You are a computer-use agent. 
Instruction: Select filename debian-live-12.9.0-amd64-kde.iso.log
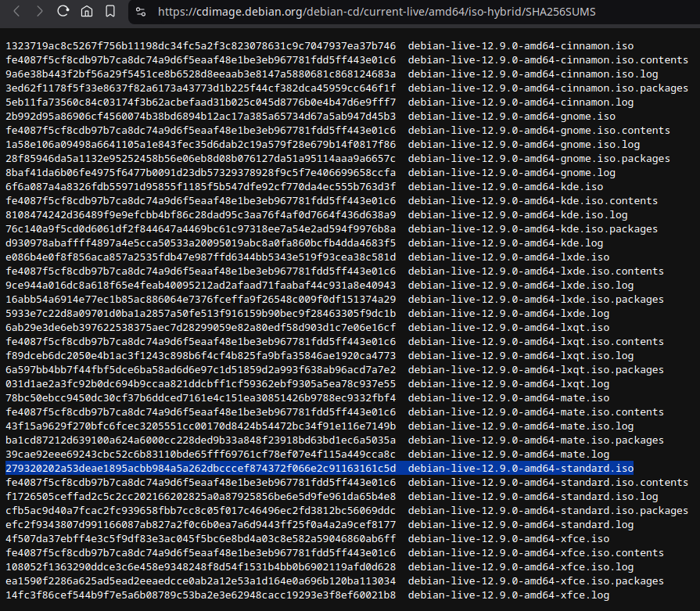(x=518, y=215)
